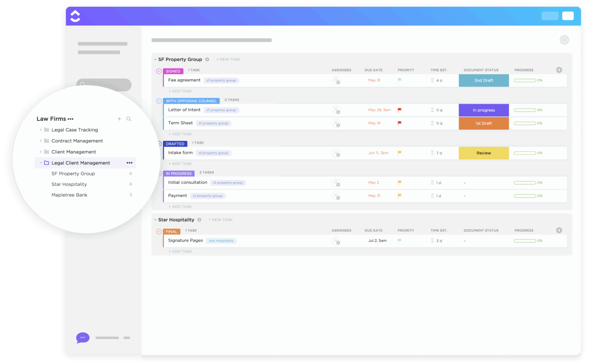Toggle the priority flag on Payment
The image size is (589, 364).
(x=399, y=196)
